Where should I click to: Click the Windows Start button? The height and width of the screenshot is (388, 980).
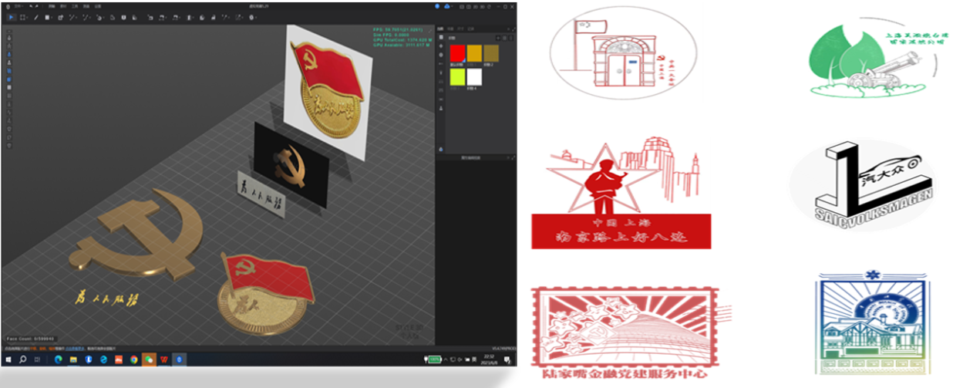[8, 359]
